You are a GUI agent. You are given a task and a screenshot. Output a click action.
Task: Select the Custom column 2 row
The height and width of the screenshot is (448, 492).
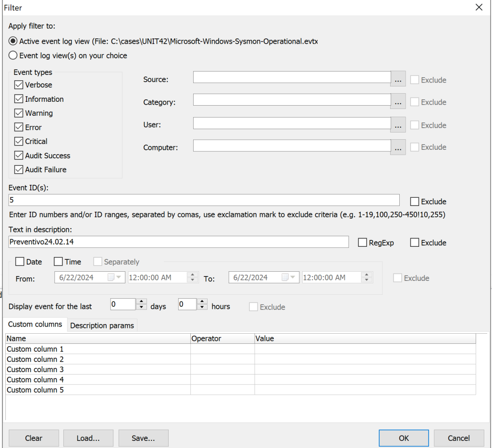click(241, 359)
